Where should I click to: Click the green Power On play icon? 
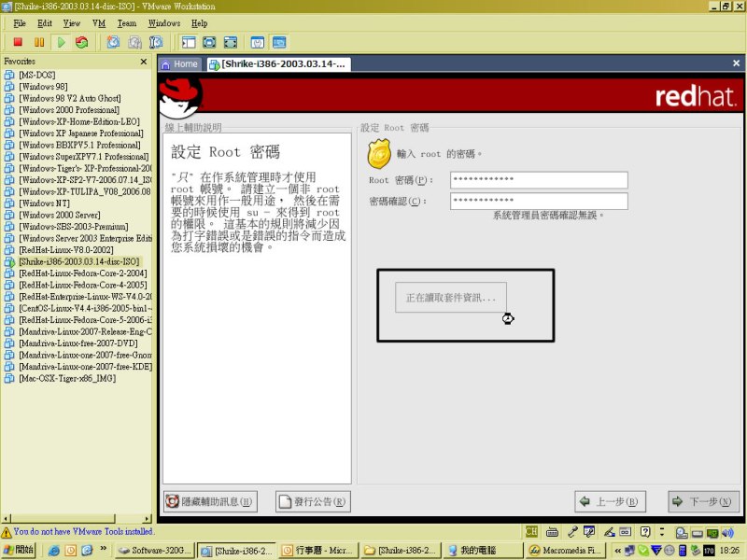click(x=61, y=42)
